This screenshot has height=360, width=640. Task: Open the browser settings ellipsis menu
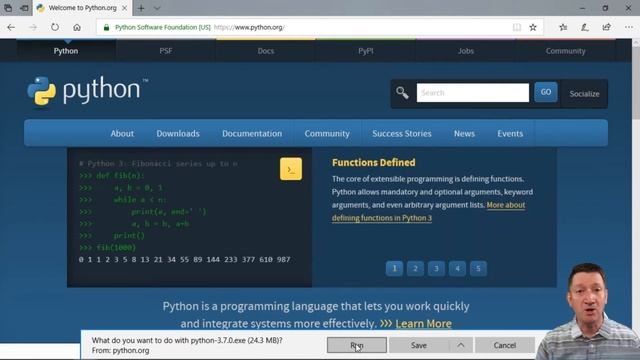[x=629, y=27]
